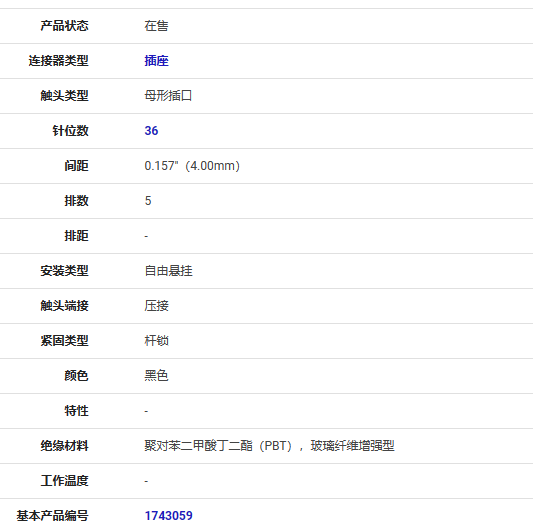The image size is (533, 532).
Task: Click the 压接 termination value
Action: coord(156,306)
